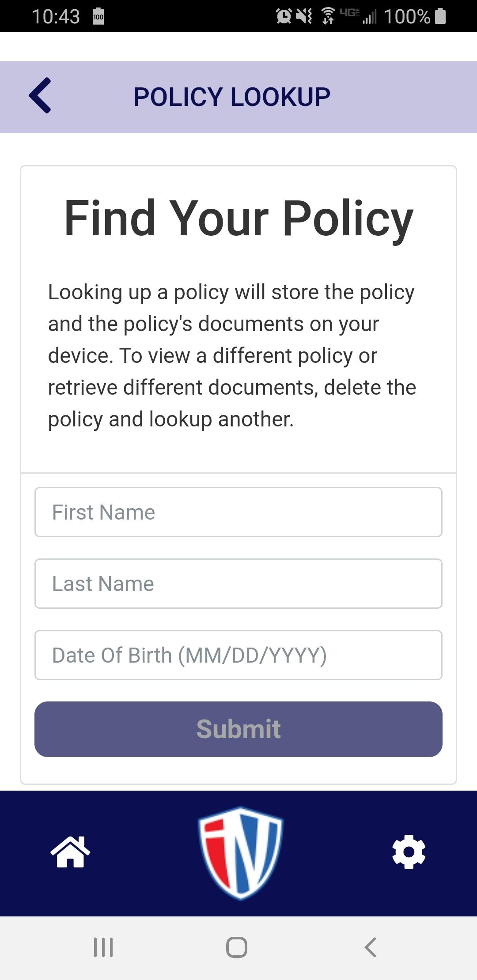Tap the policy storage description paragraph

coord(232,356)
